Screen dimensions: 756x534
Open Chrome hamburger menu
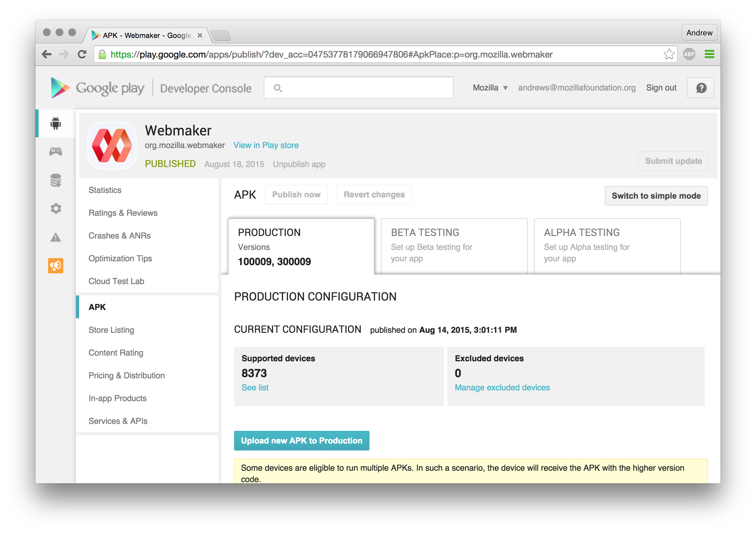[x=709, y=54]
